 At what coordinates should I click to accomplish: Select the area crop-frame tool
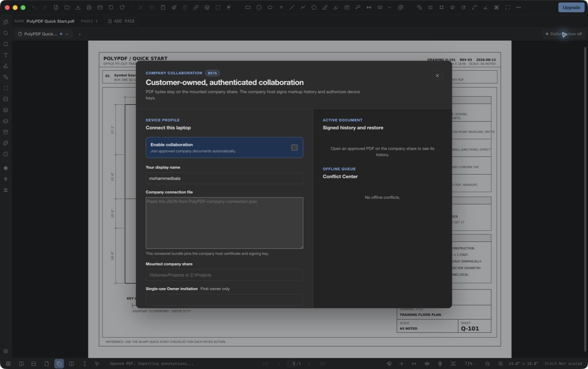[x=441, y=8]
